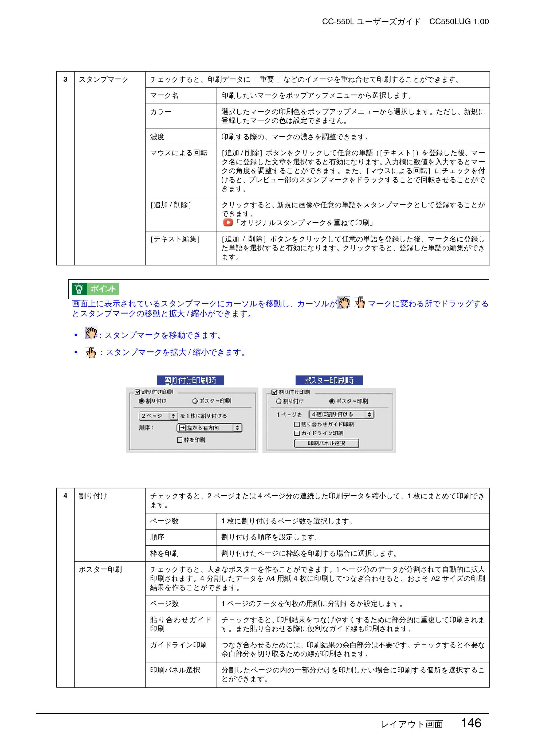This screenshot has height=756, width=534.
Task: Click row number 3 in the first table
Action: pyautogui.click(x=65, y=79)
